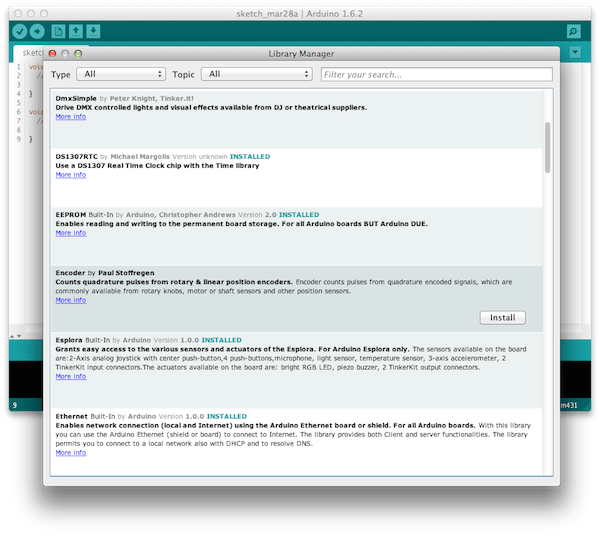Click the sketch tab in Arduino window
Screen dimensions: 600x537
point(29,53)
